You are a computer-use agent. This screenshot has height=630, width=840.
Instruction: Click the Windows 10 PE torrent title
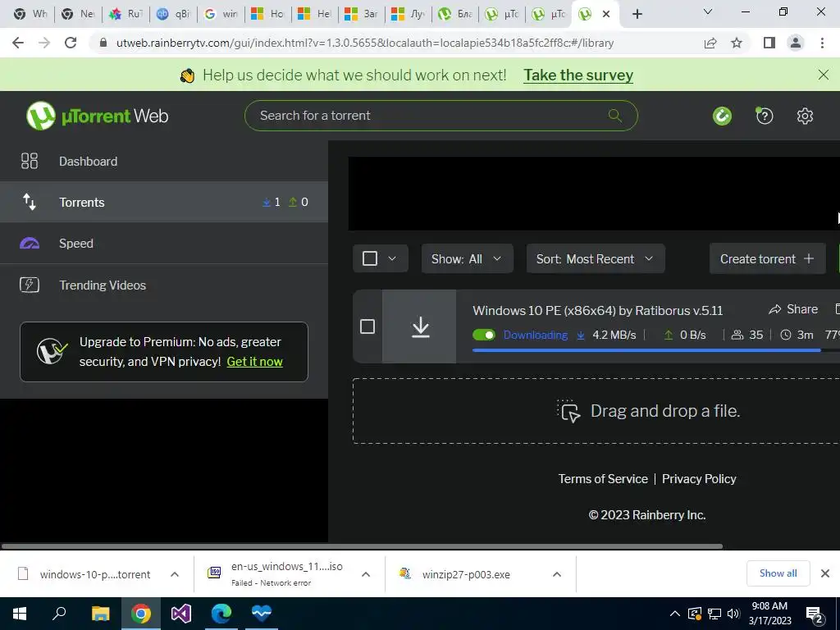pyautogui.click(x=597, y=310)
